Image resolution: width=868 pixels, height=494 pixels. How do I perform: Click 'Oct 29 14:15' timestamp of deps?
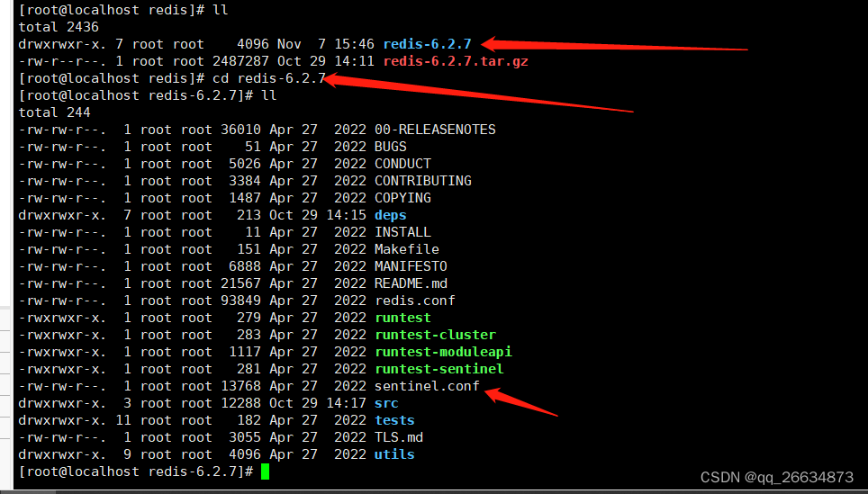[x=319, y=215]
